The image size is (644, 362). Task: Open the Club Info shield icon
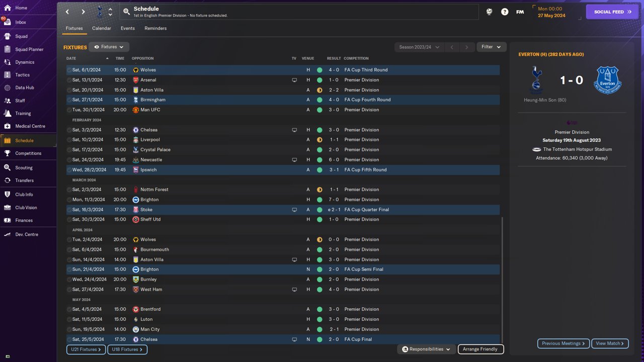(7, 195)
